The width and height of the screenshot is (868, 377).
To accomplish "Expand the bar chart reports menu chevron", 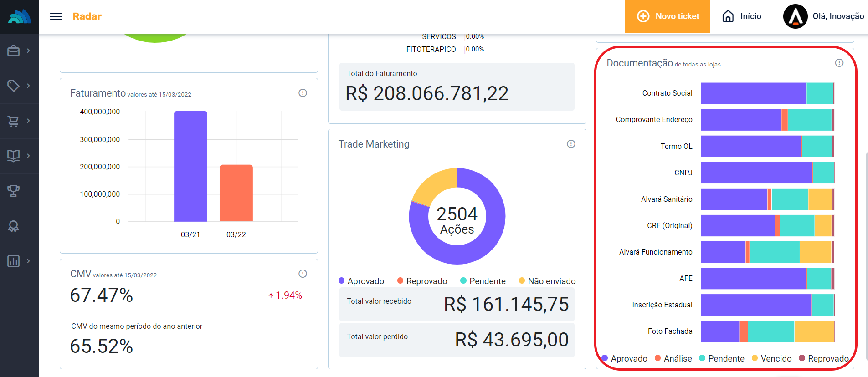I will (x=28, y=261).
